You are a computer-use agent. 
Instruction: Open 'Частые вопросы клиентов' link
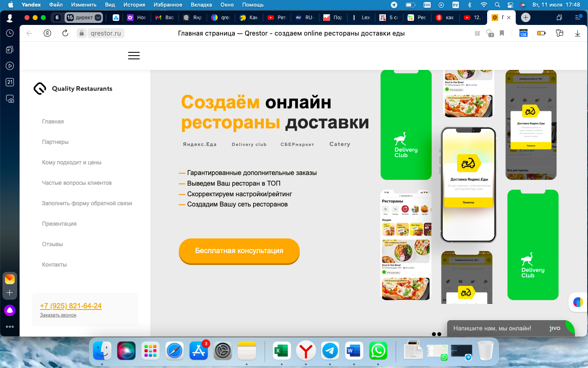click(x=77, y=183)
